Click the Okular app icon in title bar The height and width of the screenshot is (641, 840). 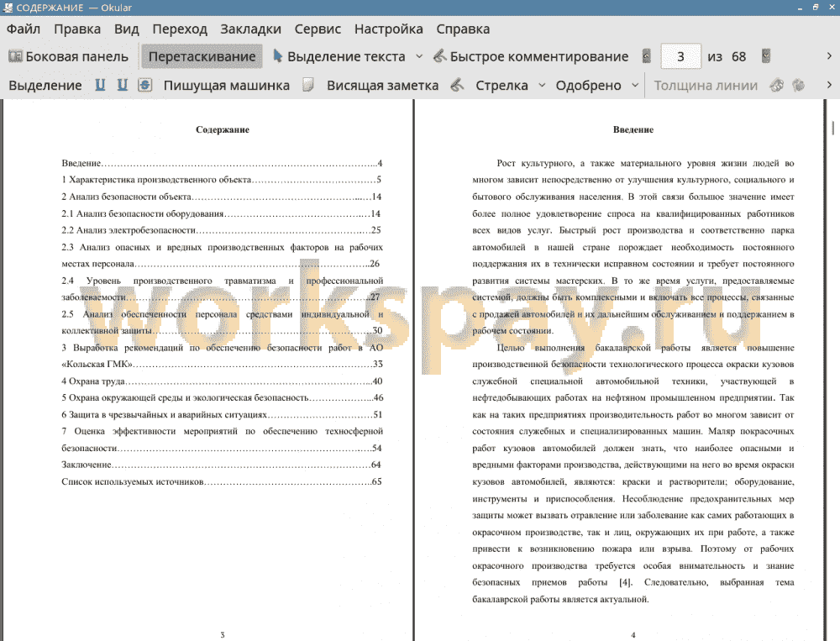click(8, 8)
